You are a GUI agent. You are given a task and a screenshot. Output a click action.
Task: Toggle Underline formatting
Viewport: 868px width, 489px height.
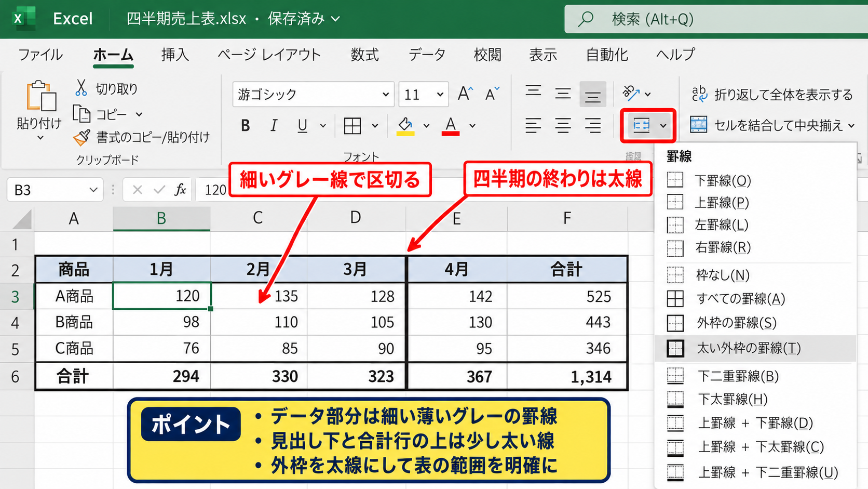tap(302, 125)
